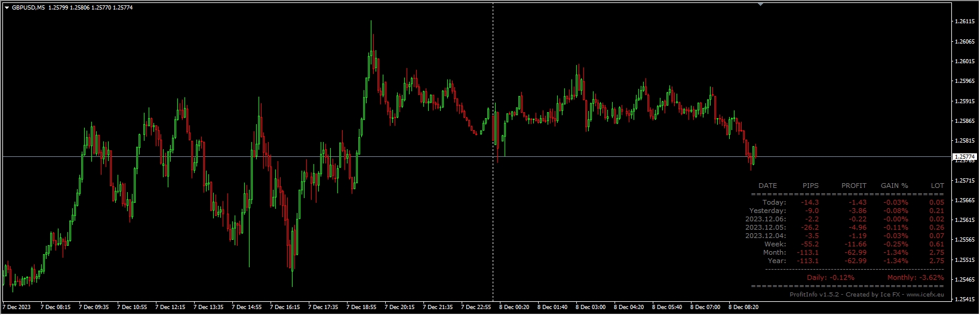Click the Today row label in ProfitInfo
Screen dimensions: 980x315
coord(774,202)
